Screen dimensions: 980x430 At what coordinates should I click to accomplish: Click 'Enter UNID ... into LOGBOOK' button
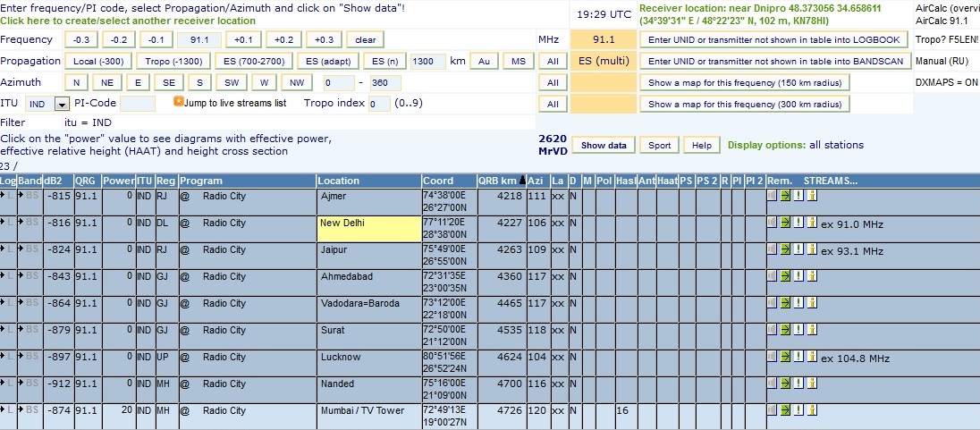pos(773,40)
